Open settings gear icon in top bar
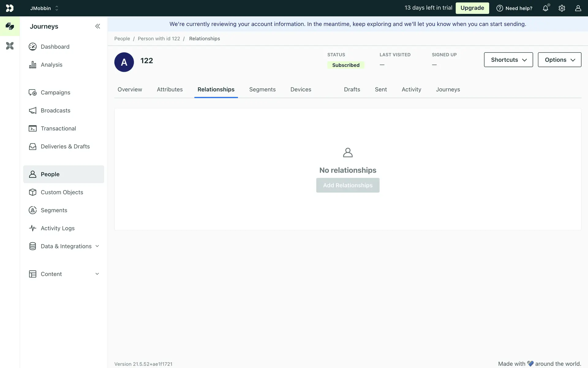588x368 pixels. point(562,8)
